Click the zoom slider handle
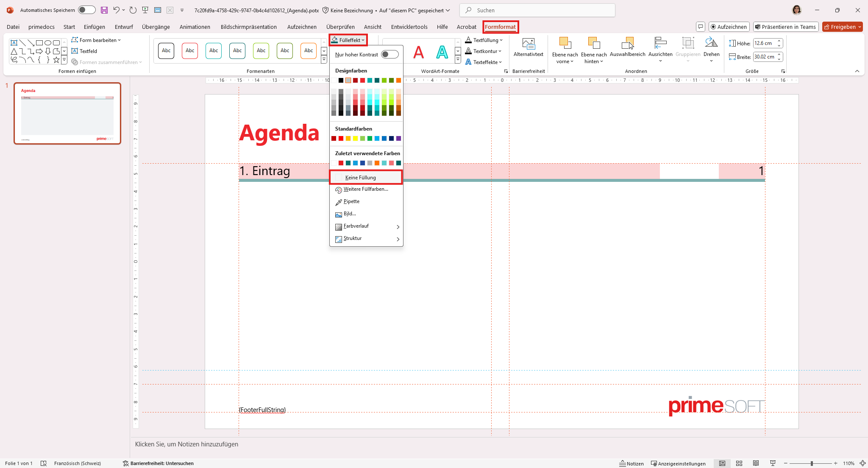The width and height of the screenshot is (868, 468). coord(812,463)
